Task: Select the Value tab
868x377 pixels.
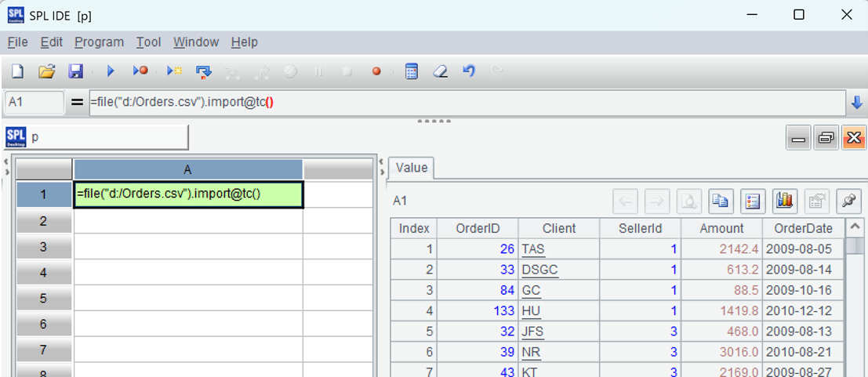Action: (412, 168)
